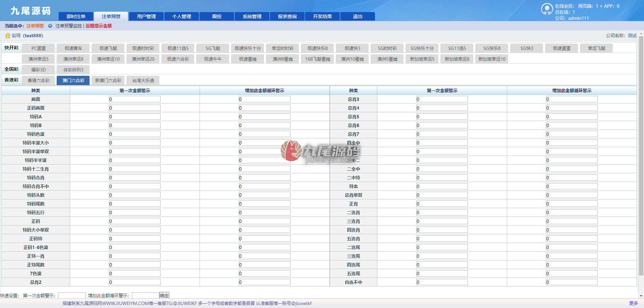This screenshot has height=308, width=644.
Task: Open the 用户管理 menu
Action: [146, 16]
